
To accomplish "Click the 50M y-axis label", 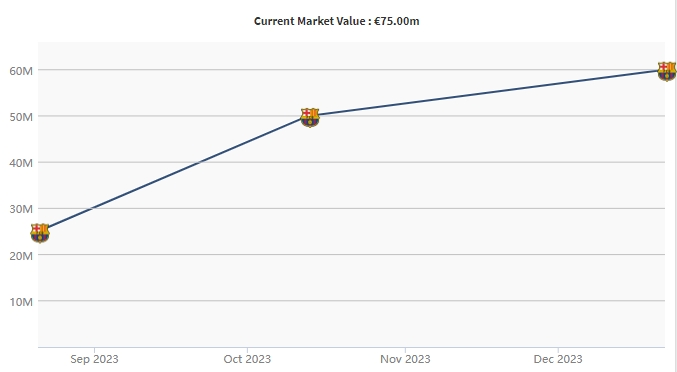I will point(21,117).
